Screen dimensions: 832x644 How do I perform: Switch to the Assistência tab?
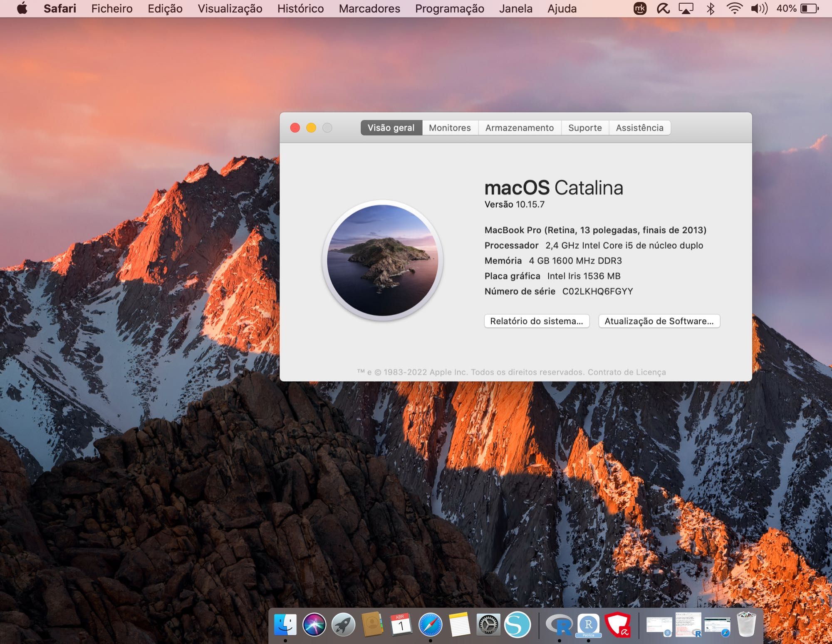pos(639,128)
